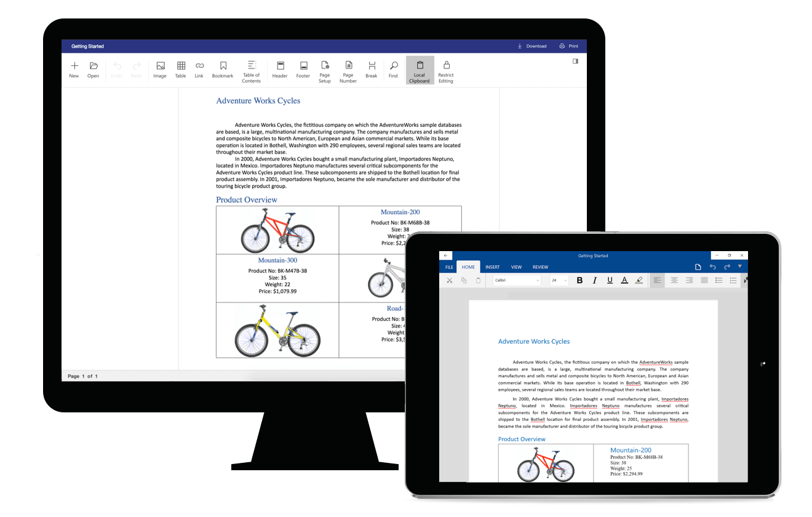Click the Adventure Works Cycles heading on desktop

coord(258,101)
